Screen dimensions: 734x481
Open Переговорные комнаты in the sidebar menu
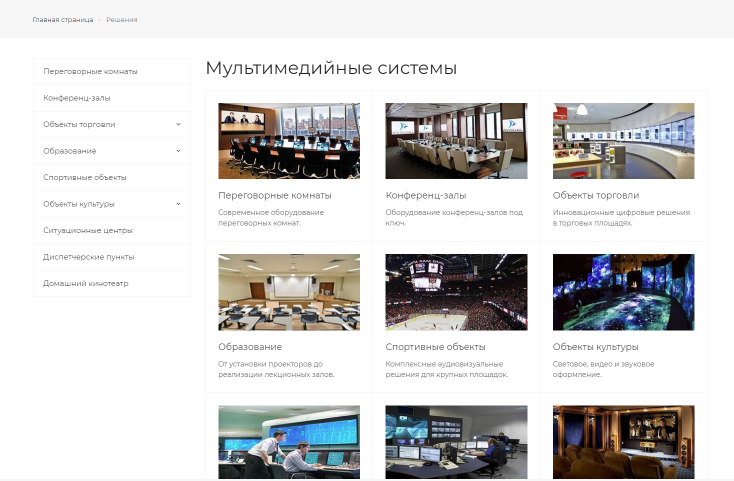pyautogui.click(x=112, y=72)
